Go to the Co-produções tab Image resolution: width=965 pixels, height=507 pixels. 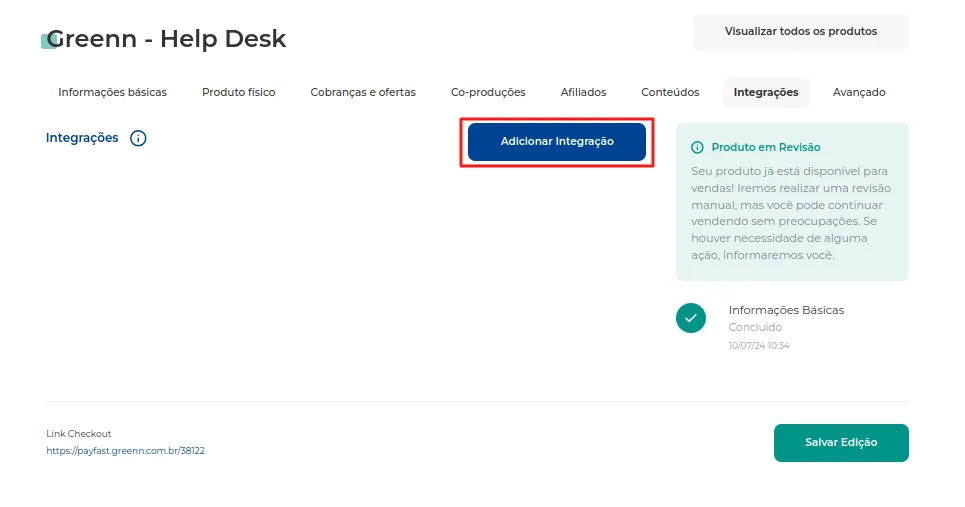488,92
